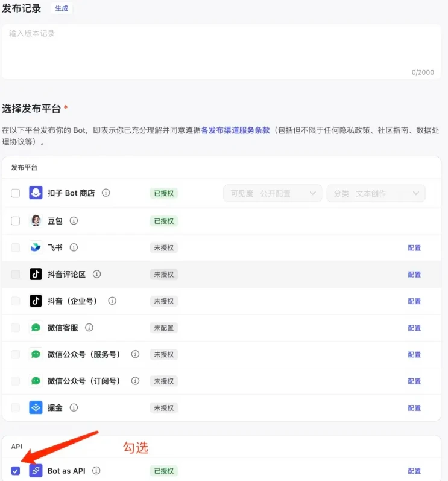Click 配置 for 抖音评论区
448x481 pixels.
point(414,275)
